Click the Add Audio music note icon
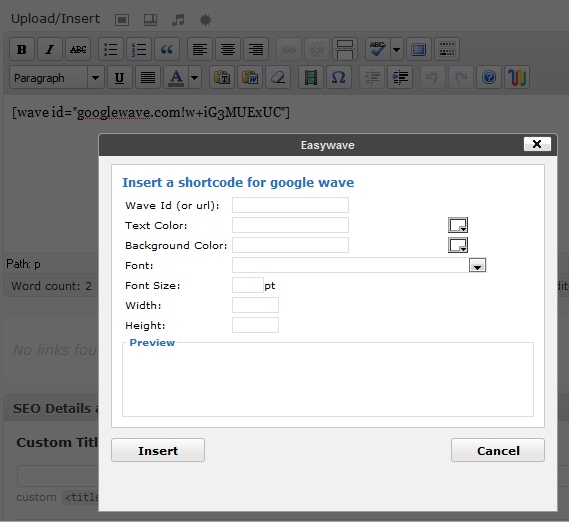The image size is (569, 523). (x=178, y=20)
